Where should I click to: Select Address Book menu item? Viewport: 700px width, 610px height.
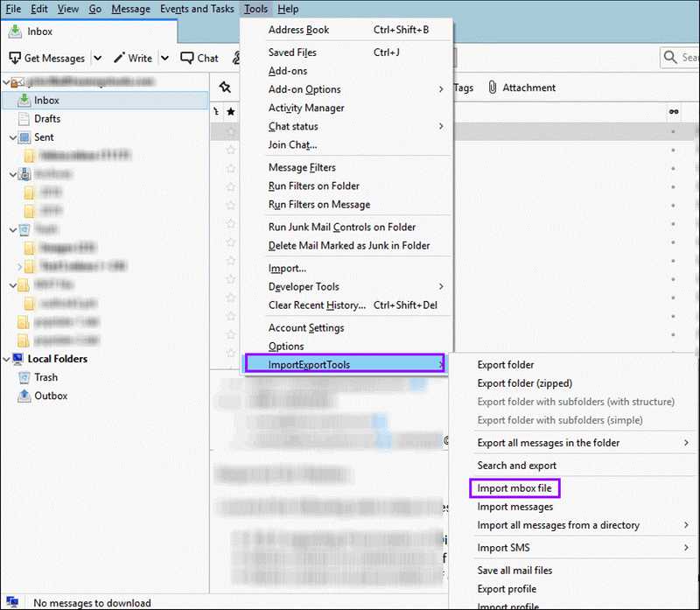click(348, 30)
